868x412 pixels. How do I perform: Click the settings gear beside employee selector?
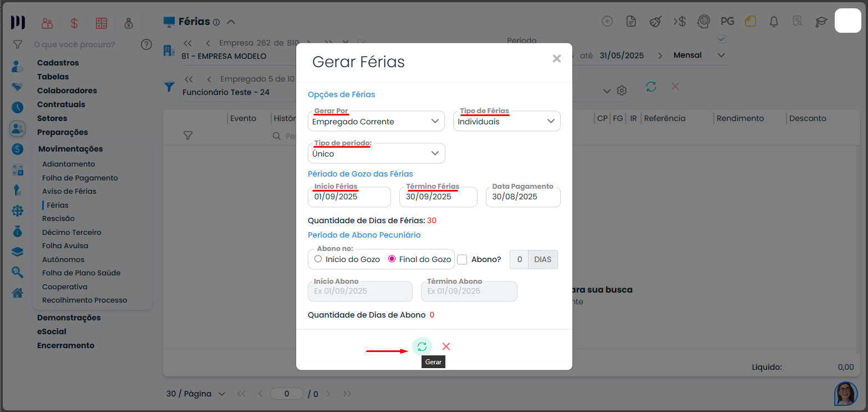click(622, 91)
